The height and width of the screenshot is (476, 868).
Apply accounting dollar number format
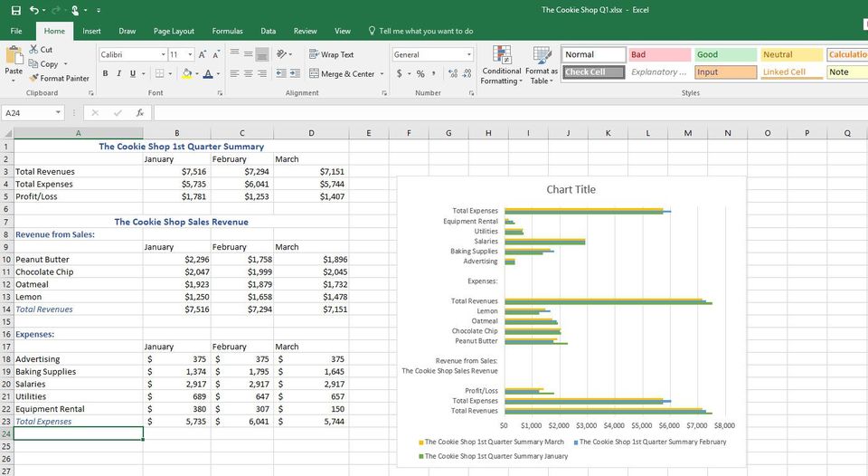pyautogui.click(x=399, y=73)
